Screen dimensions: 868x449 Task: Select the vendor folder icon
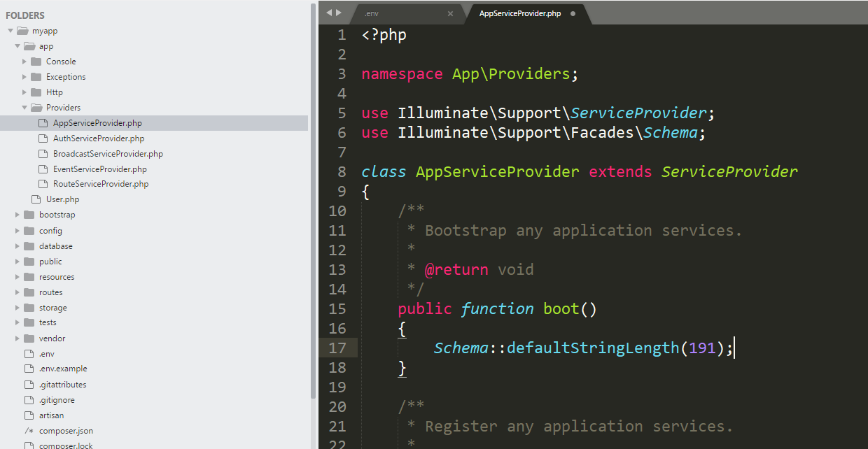29,338
